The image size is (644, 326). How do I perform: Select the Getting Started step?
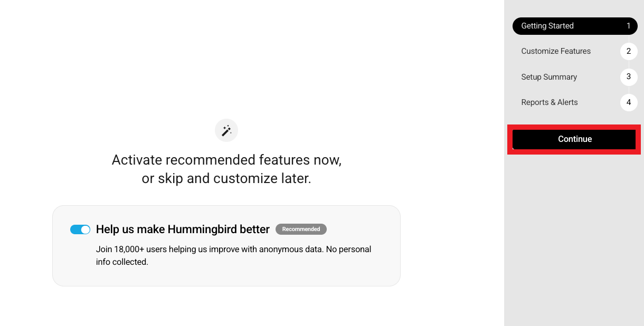pos(547,26)
